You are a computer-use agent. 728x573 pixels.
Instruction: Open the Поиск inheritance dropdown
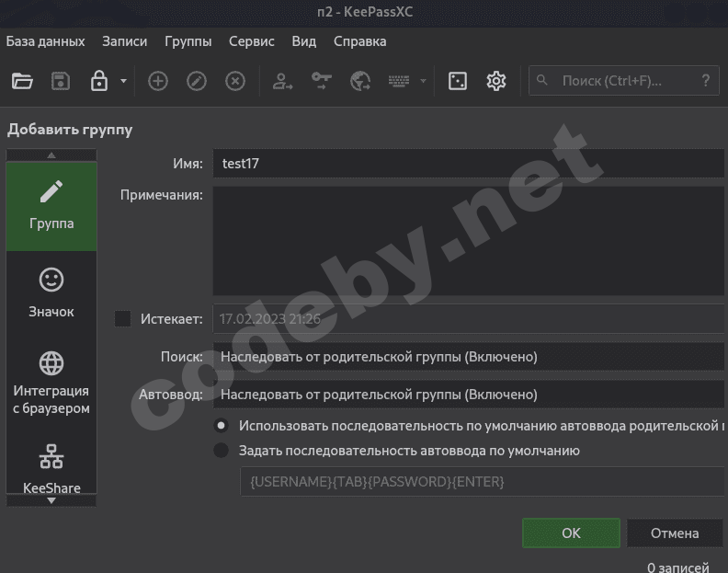pos(468,357)
